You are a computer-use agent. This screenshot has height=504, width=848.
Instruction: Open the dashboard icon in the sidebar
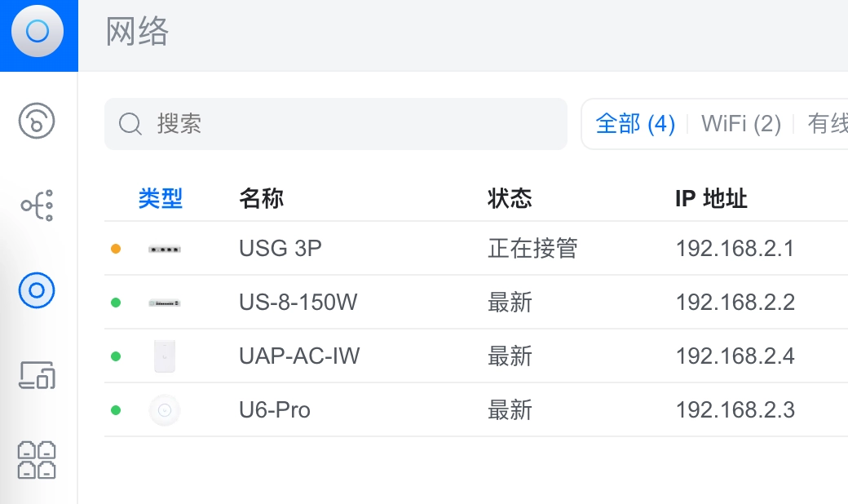pyautogui.click(x=38, y=121)
